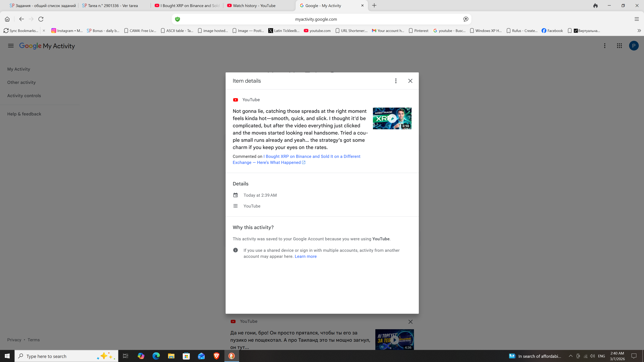Click the fire clear-data icon

coord(595,5)
